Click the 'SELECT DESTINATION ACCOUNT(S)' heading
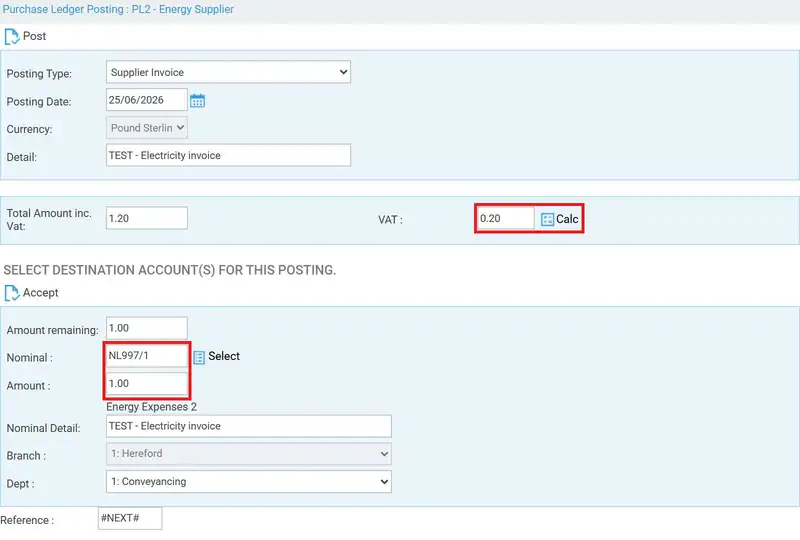800x540 pixels. [170, 270]
